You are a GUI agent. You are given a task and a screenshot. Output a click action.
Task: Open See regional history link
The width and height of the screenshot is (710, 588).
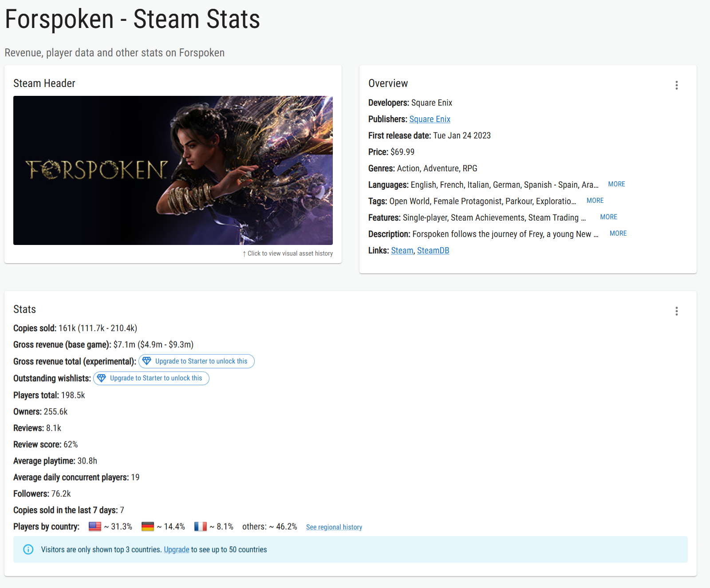click(334, 527)
